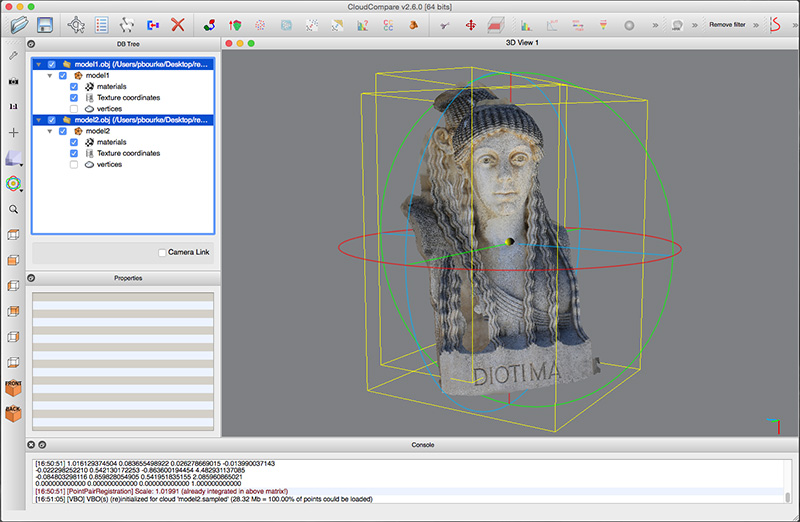Open the rainbow sphere icon dropdown

point(14,184)
